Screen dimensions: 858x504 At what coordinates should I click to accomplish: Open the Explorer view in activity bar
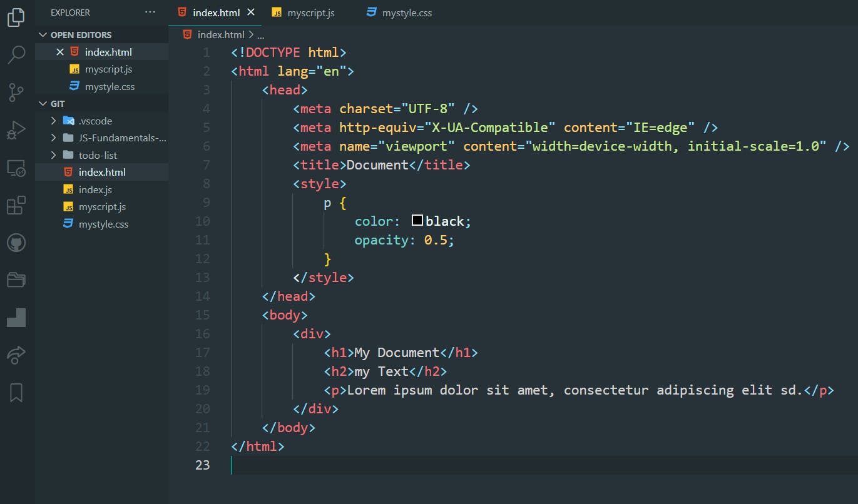(x=16, y=17)
